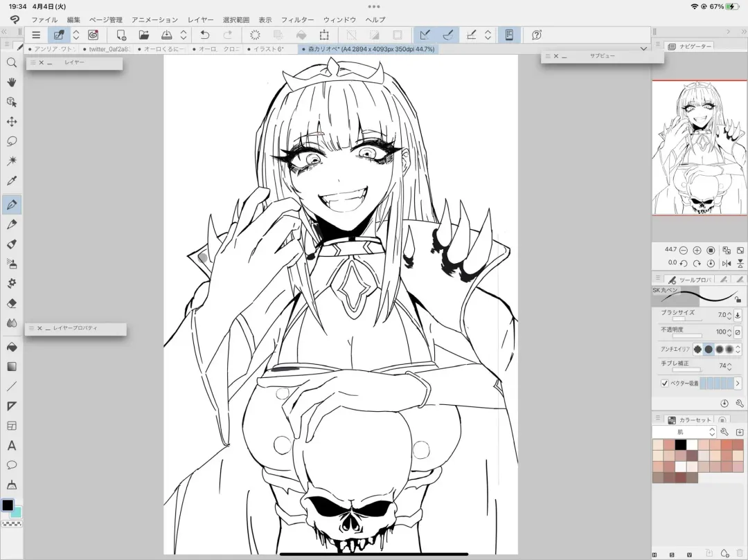Viewport: 748px width, 560px height.
Task: Zoom in using the Navigator plus button
Action: click(x=697, y=250)
